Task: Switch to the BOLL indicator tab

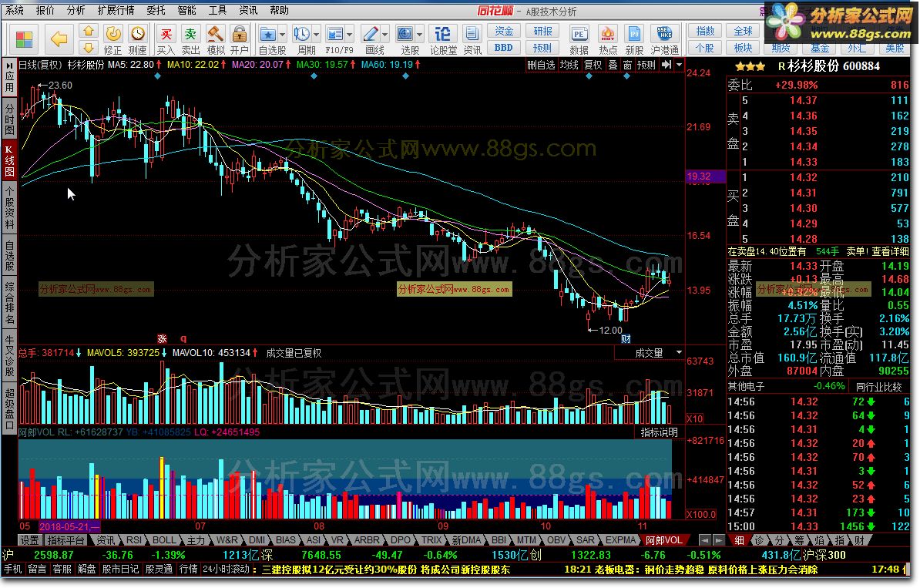Action: pos(164,540)
